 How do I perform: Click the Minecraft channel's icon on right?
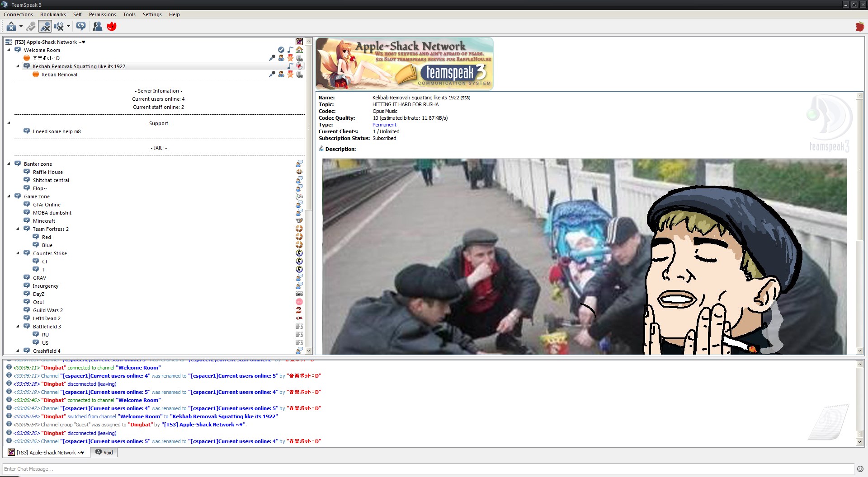tap(299, 220)
